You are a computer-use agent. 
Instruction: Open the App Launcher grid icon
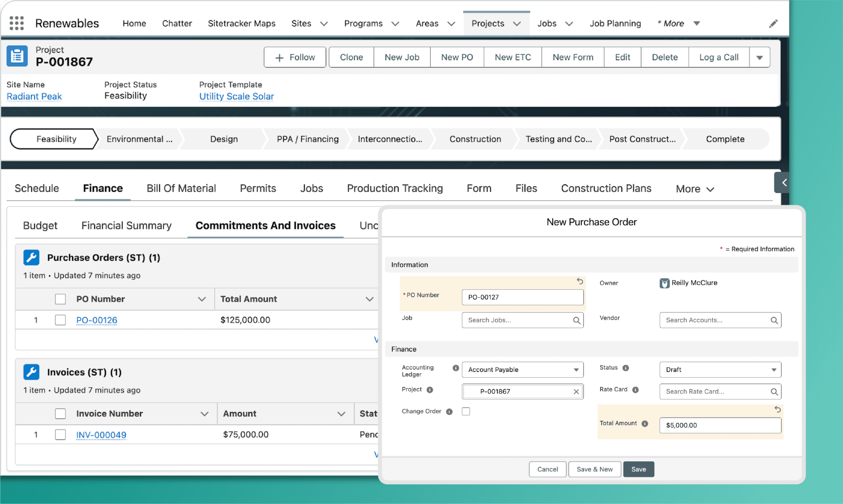tap(16, 23)
